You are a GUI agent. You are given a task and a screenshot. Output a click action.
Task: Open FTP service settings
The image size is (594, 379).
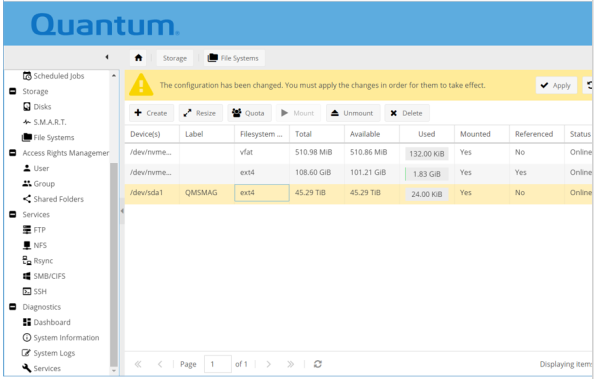coord(34,230)
